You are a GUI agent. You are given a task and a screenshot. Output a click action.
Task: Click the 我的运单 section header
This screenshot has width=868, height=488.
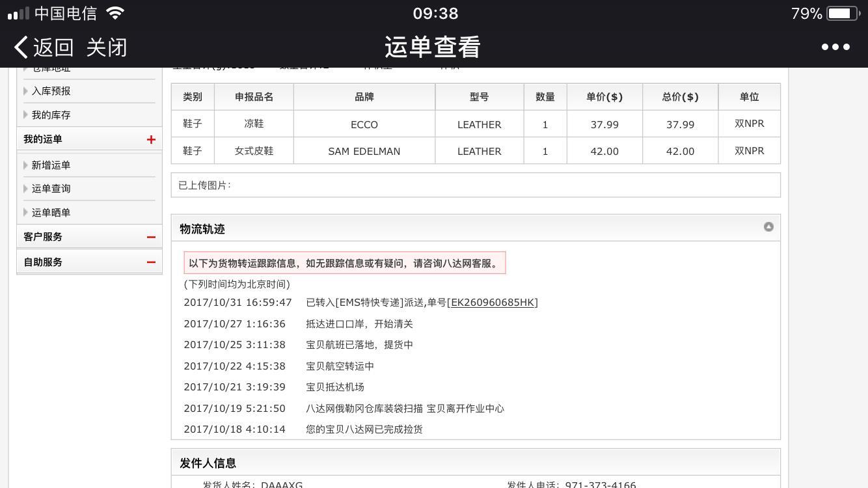[43, 139]
